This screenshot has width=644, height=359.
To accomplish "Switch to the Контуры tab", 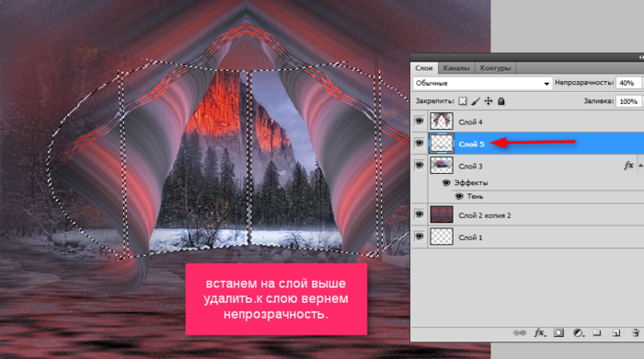I will click(495, 68).
